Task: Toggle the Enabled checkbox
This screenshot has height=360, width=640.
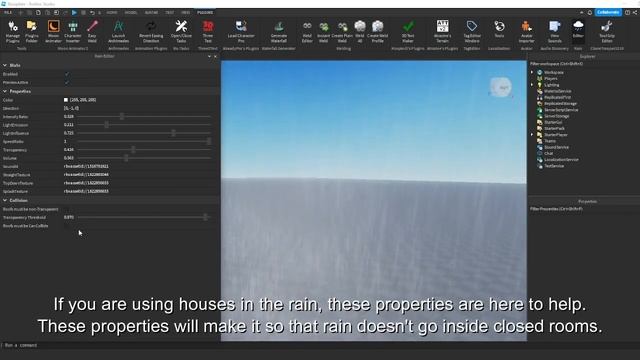Action: [x=67, y=74]
